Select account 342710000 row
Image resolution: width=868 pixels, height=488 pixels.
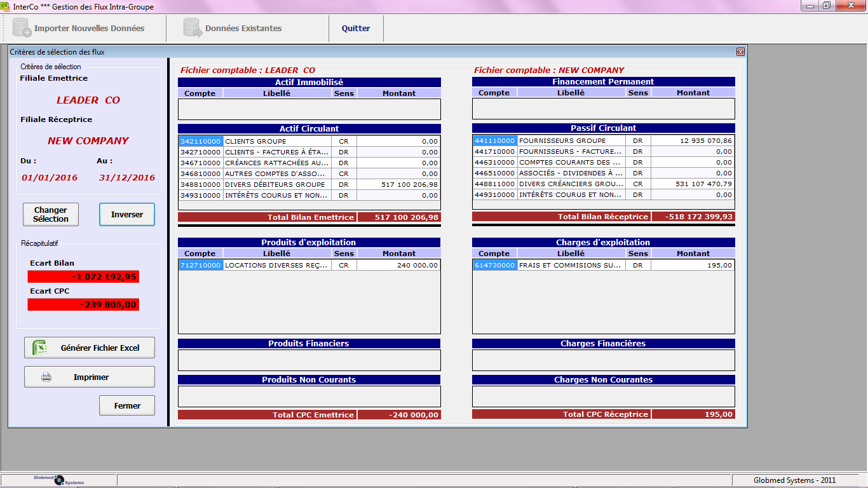[x=309, y=152]
